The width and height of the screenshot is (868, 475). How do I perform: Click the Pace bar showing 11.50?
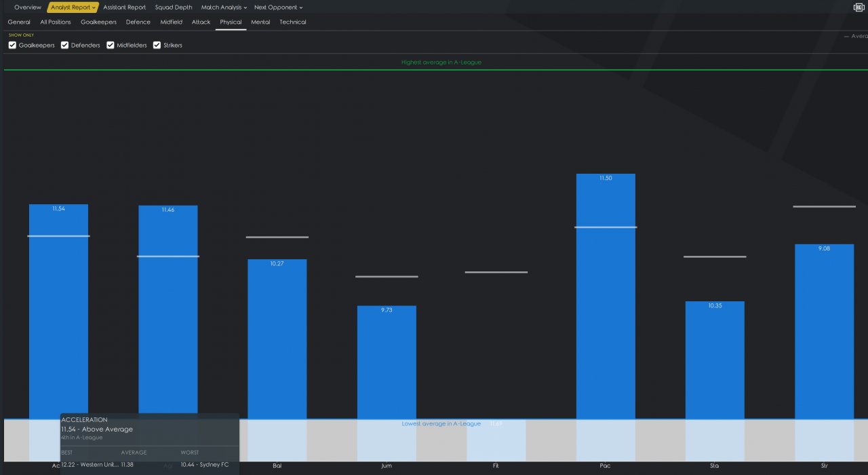tap(606, 297)
